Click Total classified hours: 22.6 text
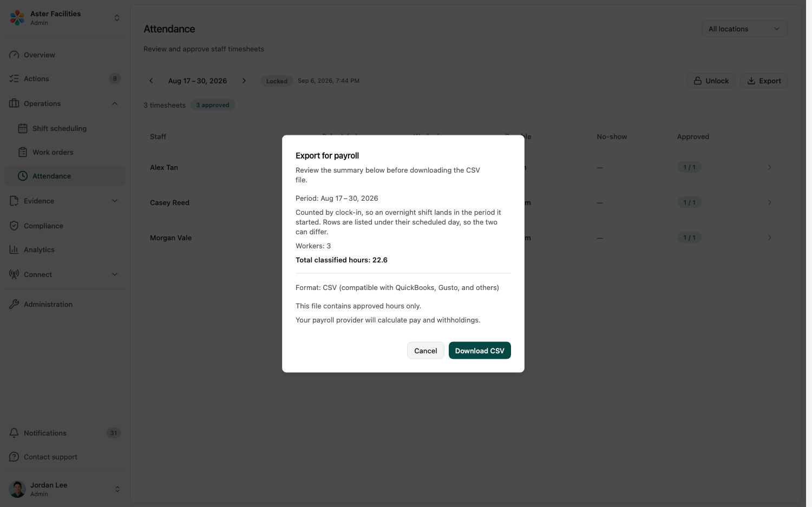812x507 pixels. point(342,260)
